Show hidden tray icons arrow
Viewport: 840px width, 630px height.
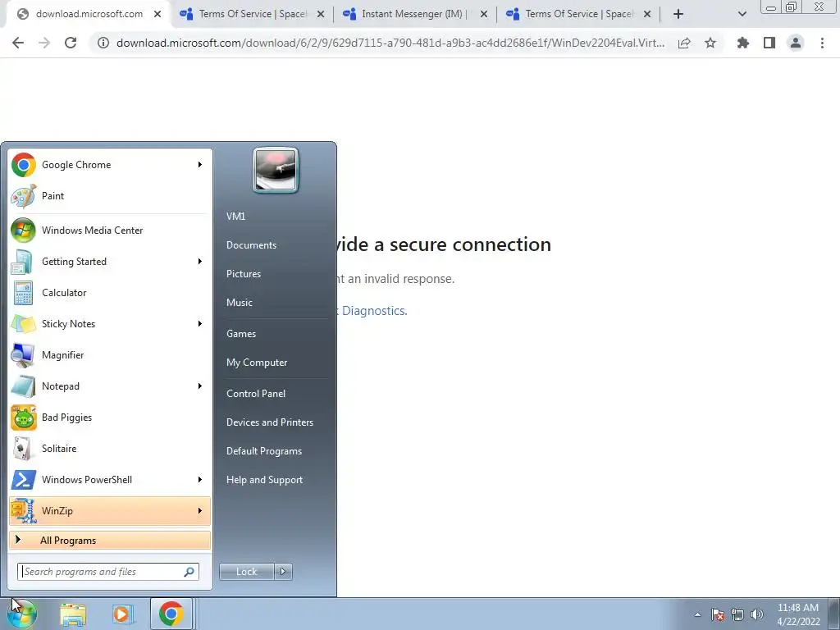697,614
